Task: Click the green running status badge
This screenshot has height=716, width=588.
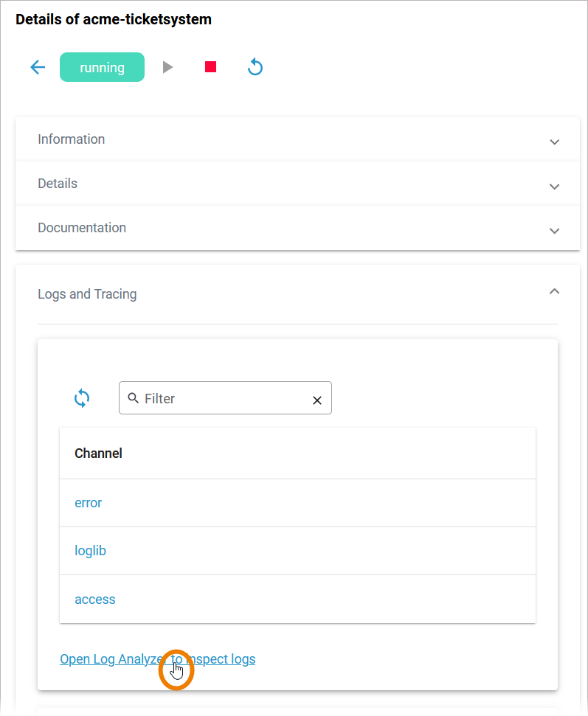Action: pos(102,67)
